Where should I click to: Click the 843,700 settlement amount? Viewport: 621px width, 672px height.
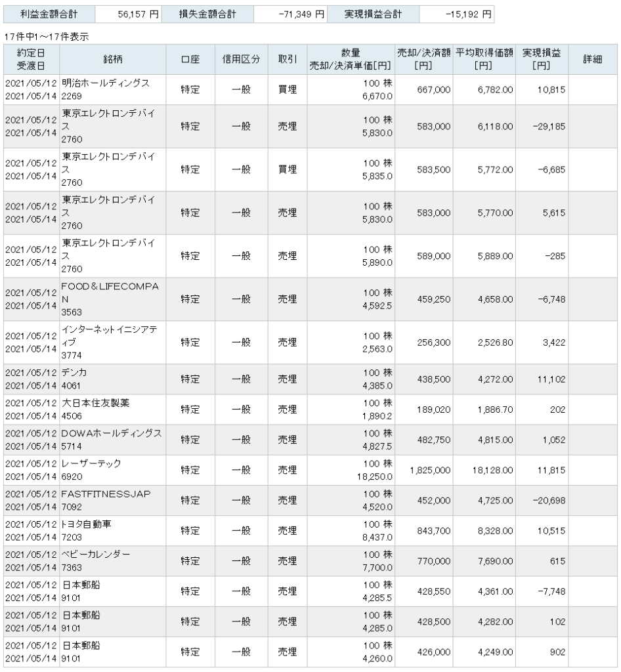click(x=434, y=532)
